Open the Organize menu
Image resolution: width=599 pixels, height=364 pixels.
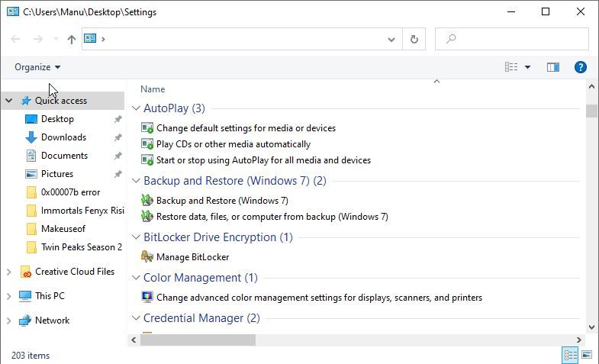tap(37, 67)
